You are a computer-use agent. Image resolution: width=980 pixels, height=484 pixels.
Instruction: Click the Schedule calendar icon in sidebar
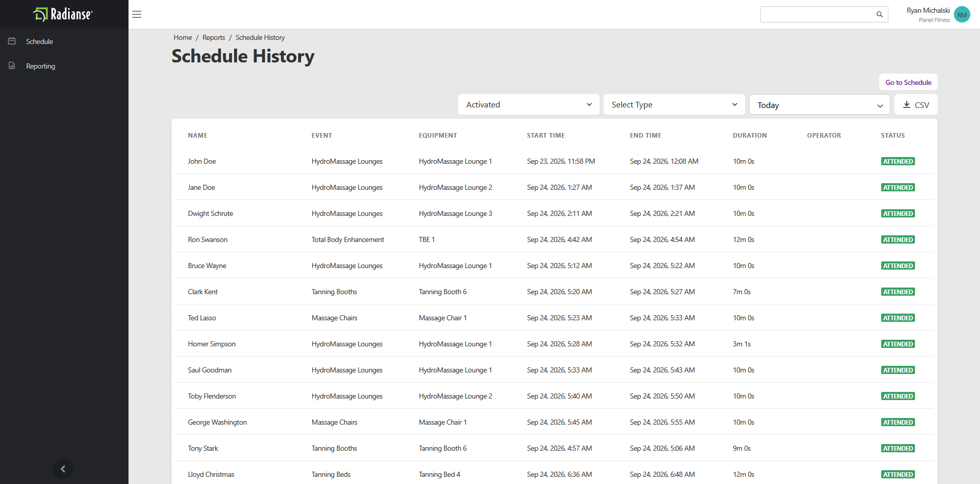[x=12, y=41]
